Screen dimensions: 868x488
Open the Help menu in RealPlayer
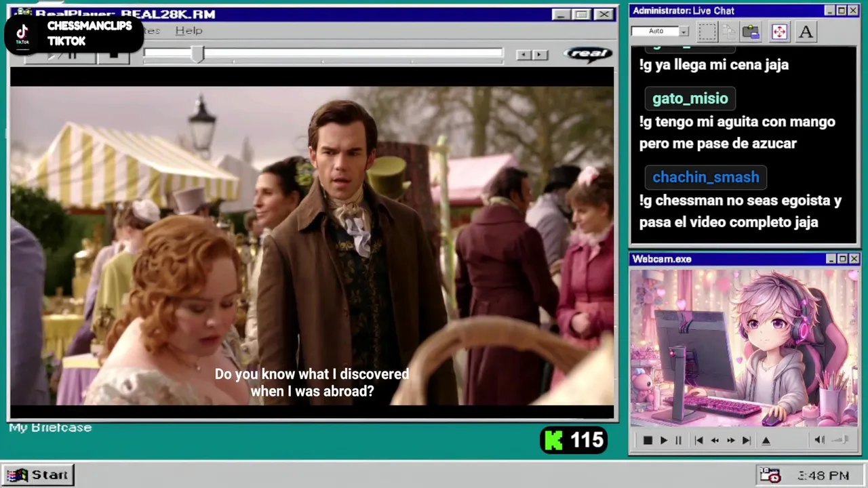pyautogui.click(x=189, y=30)
